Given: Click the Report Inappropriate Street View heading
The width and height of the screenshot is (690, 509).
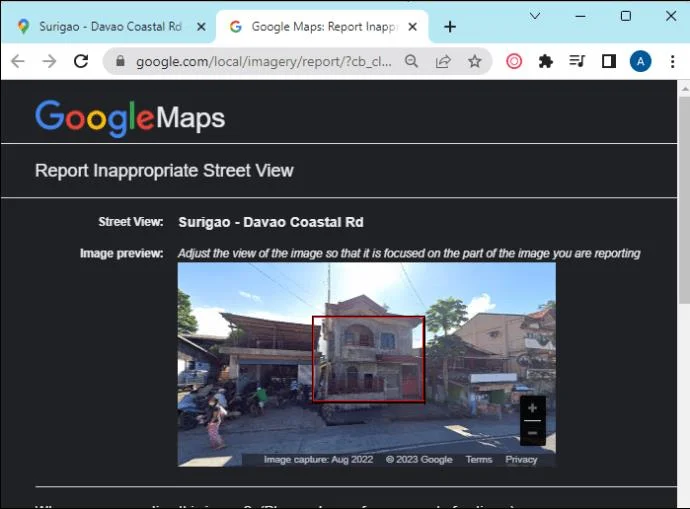Looking at the screenshot, I should click(x=164, y=171).
